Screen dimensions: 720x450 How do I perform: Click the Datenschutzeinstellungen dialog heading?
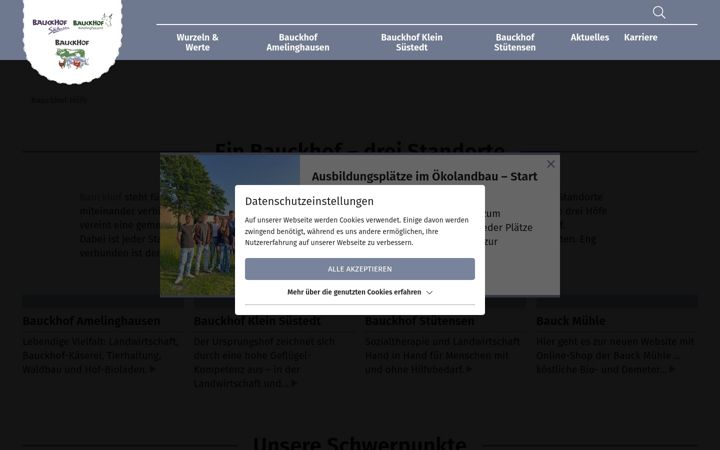(x=309, y=201)
